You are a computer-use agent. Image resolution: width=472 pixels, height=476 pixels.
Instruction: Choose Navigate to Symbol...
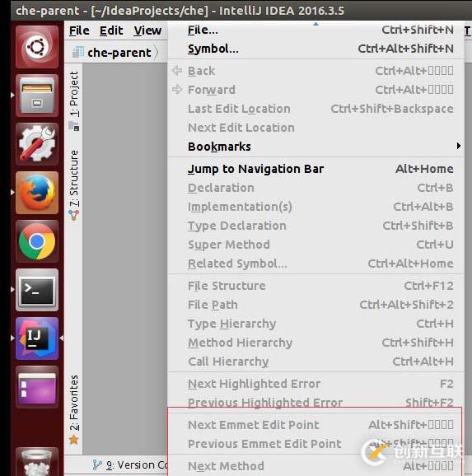315,49
